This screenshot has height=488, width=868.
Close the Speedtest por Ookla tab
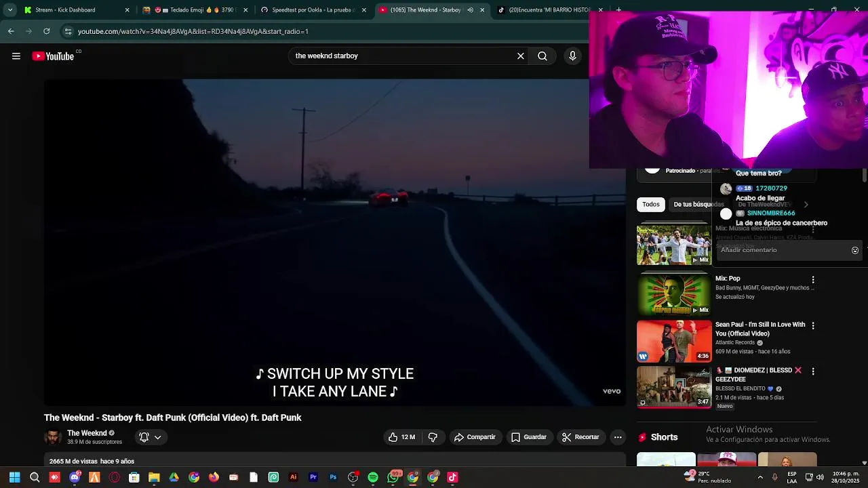[x=364, y=10]
